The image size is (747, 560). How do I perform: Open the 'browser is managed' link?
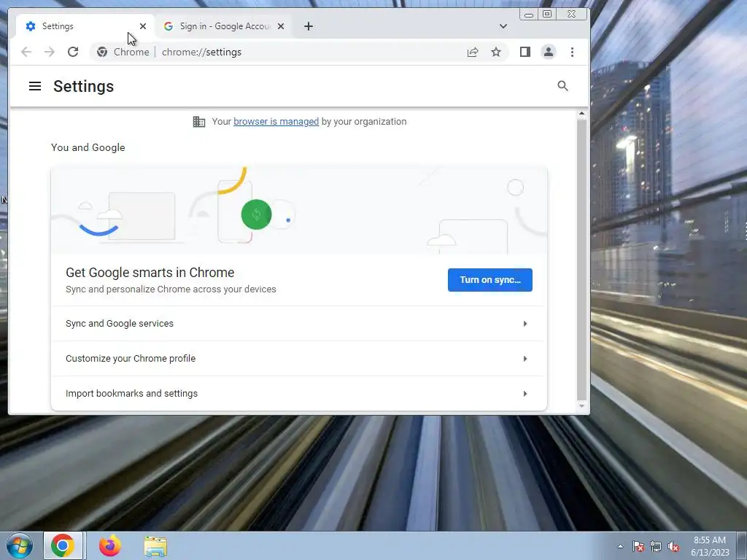[276, 122]
